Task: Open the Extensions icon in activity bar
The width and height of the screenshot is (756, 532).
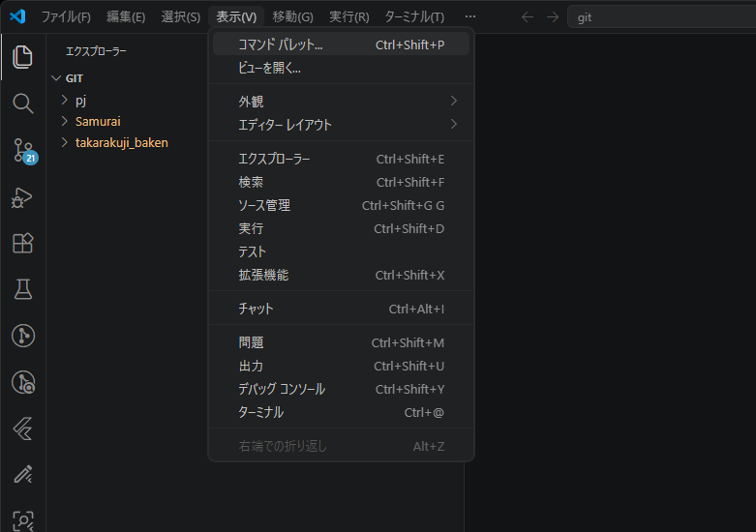Action: click(x=22, y=243)
